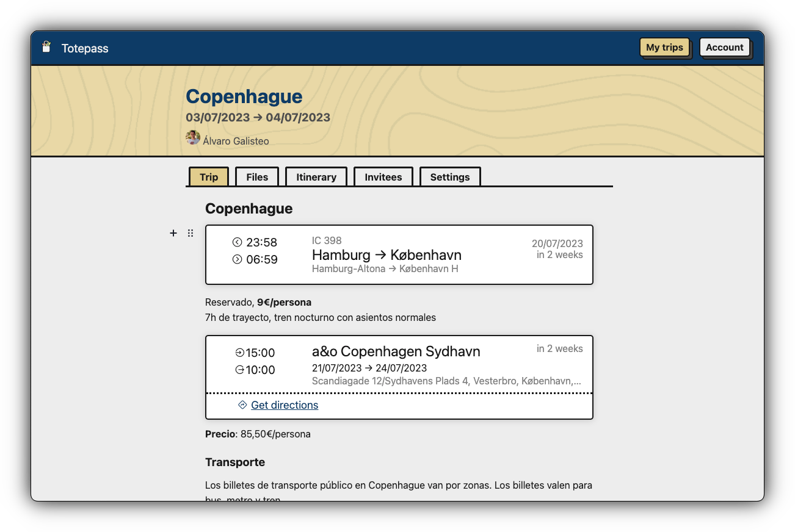Click the plus icon to add block

click(173, 233)
